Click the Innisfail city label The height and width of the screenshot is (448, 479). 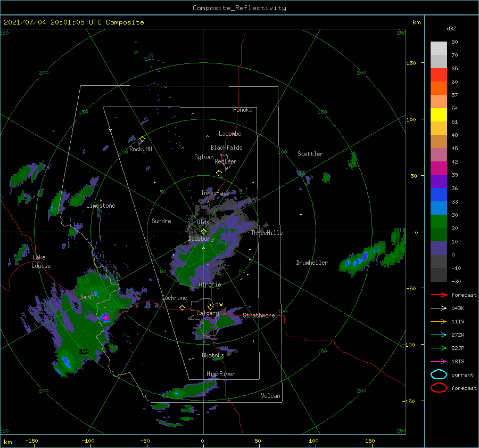[x=215, y=193]
